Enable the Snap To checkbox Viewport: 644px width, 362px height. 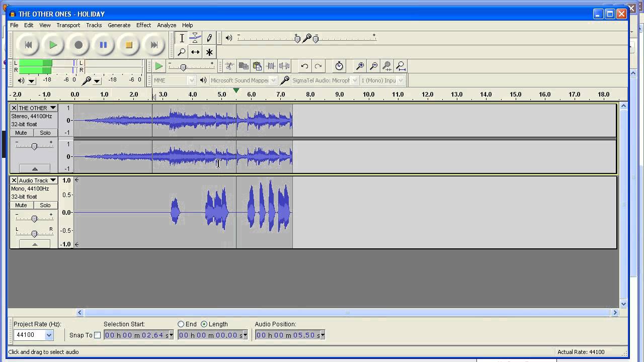pyautogui.click(x=97, y=335)
